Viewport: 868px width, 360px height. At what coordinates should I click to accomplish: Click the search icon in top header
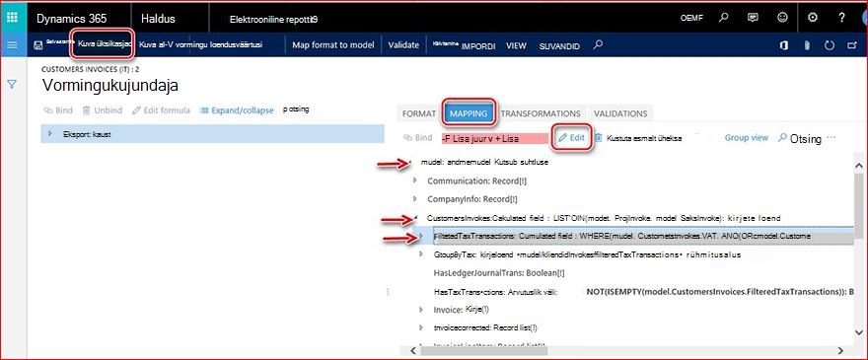click(x=724, y=18)
